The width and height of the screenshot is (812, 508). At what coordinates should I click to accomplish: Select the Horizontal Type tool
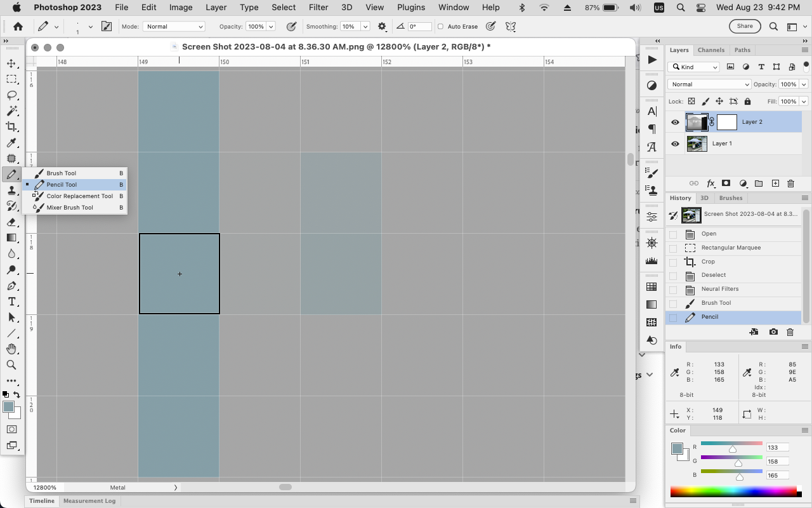pyautogui.click(x=11, y=302)
